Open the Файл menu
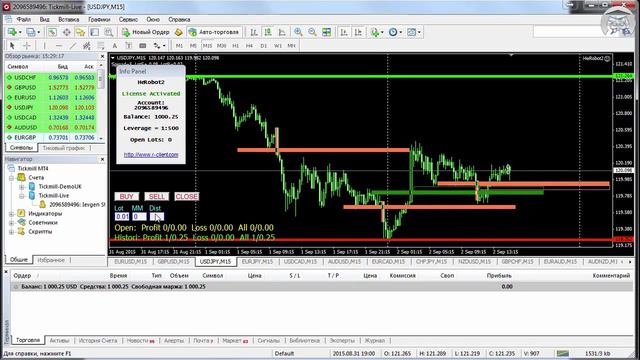Viewport: 640px width, 360px height. 24,19
